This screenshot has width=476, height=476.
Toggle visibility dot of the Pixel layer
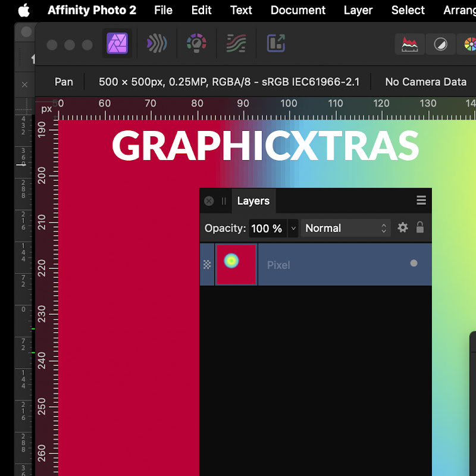pos(414,264)
